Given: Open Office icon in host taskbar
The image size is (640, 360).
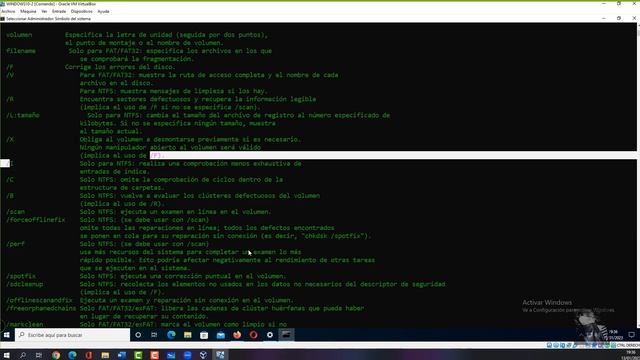Looking at the screenshot, I should tap(89, 355).
